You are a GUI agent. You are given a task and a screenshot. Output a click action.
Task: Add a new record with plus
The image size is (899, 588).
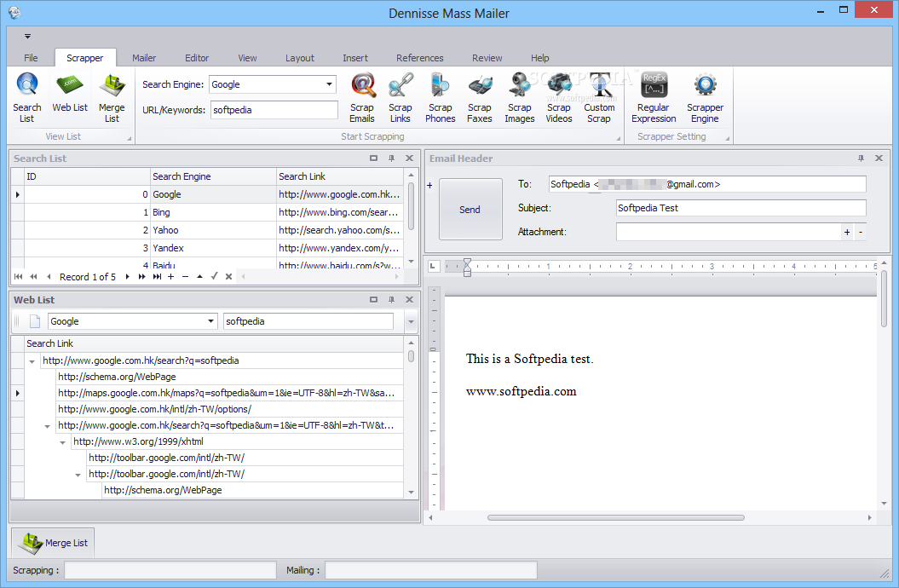(x=171, y=277)
